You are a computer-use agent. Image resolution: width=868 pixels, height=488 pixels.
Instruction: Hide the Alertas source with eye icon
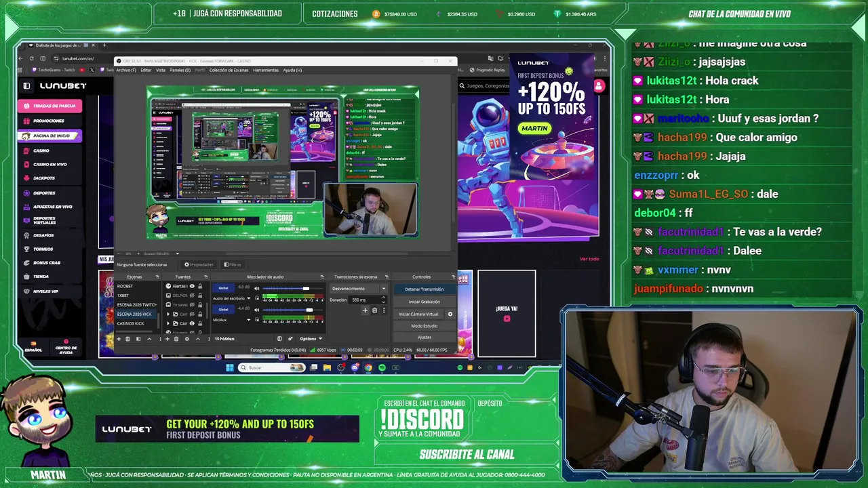[x=192, y=286]
